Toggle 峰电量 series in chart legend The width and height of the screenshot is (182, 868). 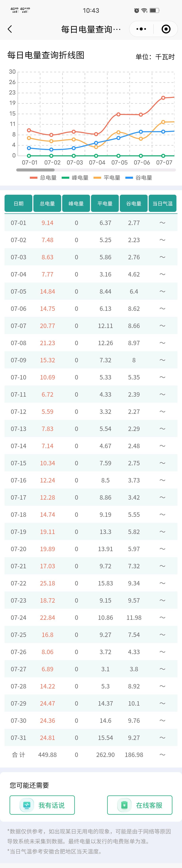click(75, 178)
